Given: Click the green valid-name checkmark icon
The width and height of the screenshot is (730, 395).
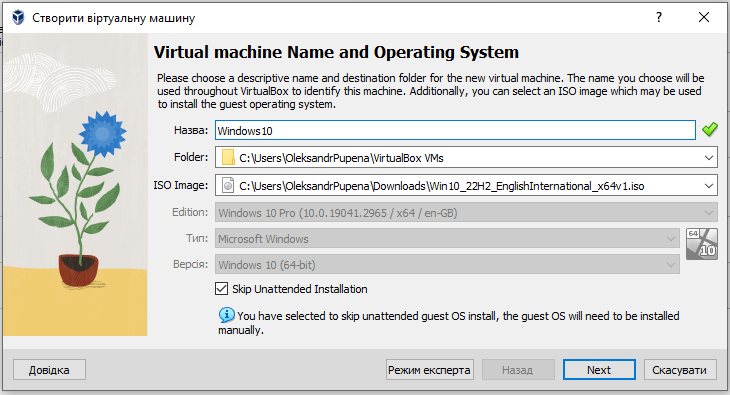Looking at the screenshot, I should click(710, 129).
